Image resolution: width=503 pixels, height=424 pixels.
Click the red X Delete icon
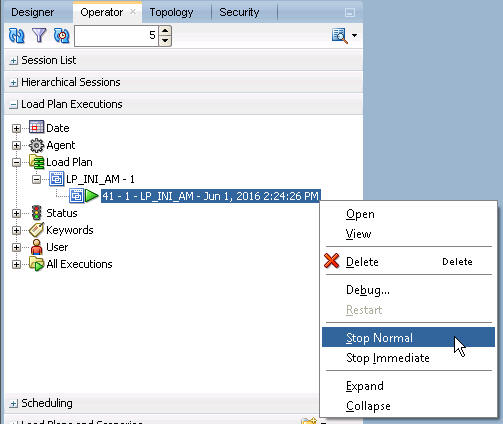click(x=331, y=261)
